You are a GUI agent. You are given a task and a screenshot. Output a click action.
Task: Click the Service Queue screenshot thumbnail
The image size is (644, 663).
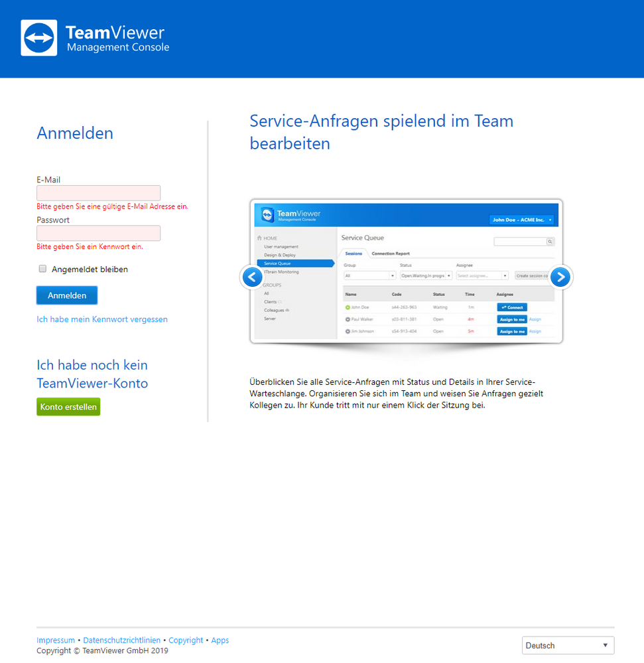[x=406, y=271]
